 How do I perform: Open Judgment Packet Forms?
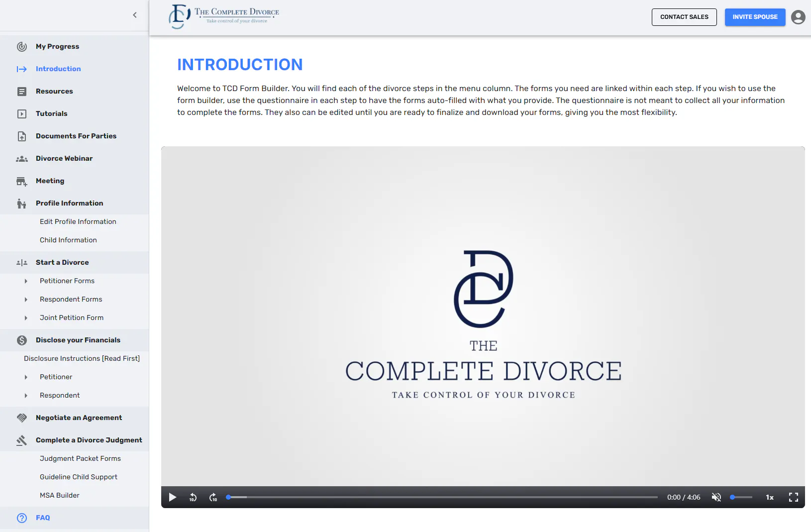point(80,459)
